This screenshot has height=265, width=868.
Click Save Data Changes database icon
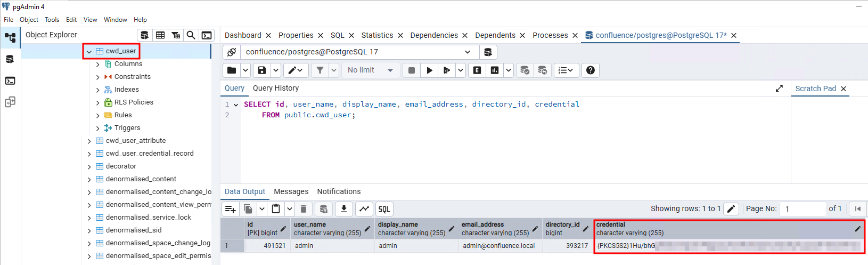[x=323, y=209]
